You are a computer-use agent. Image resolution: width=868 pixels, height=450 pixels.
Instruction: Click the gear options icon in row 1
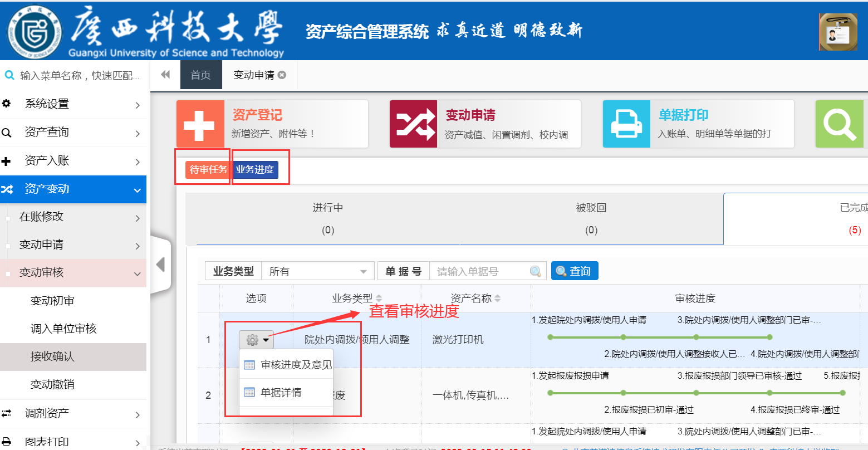(256, 339)
